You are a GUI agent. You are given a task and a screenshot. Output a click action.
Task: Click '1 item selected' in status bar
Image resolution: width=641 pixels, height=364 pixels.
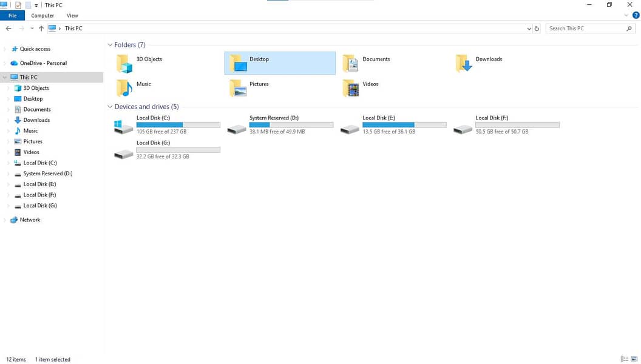(x=53, y=360)
